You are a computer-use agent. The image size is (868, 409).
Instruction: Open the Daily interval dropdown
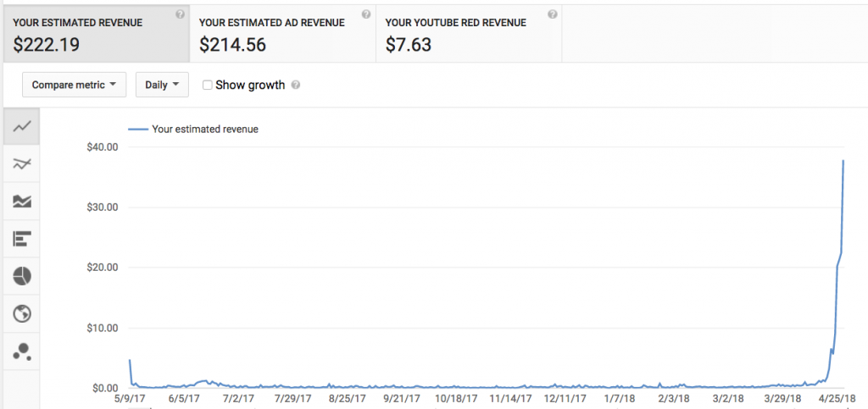161,85
